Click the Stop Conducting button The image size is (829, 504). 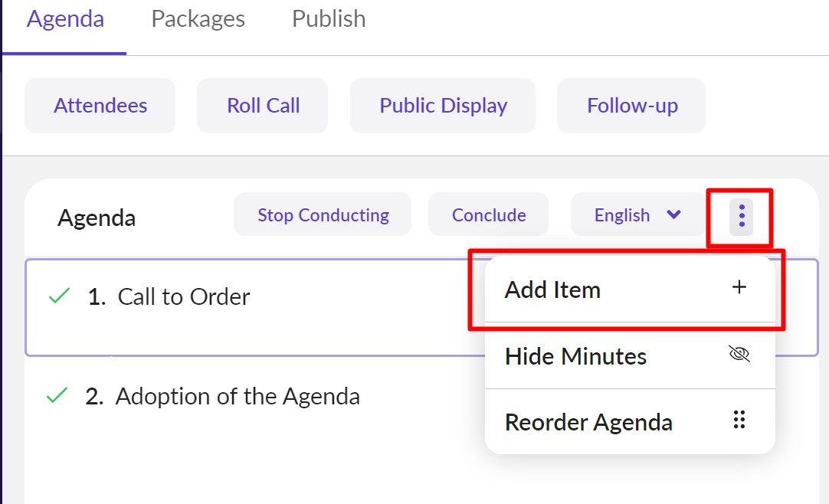click(322, 214)
